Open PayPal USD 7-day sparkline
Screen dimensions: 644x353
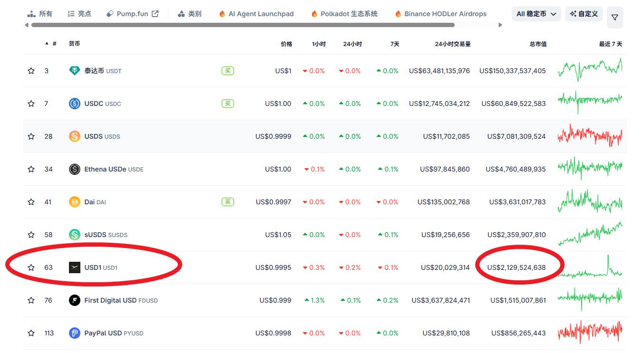(x=590, y=332)
